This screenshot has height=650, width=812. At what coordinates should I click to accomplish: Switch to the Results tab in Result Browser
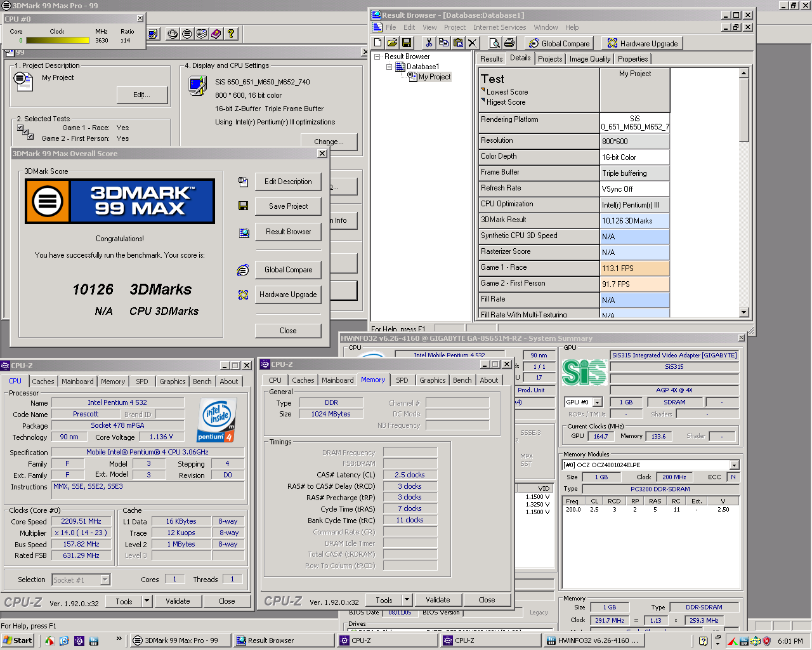(491, 59)
